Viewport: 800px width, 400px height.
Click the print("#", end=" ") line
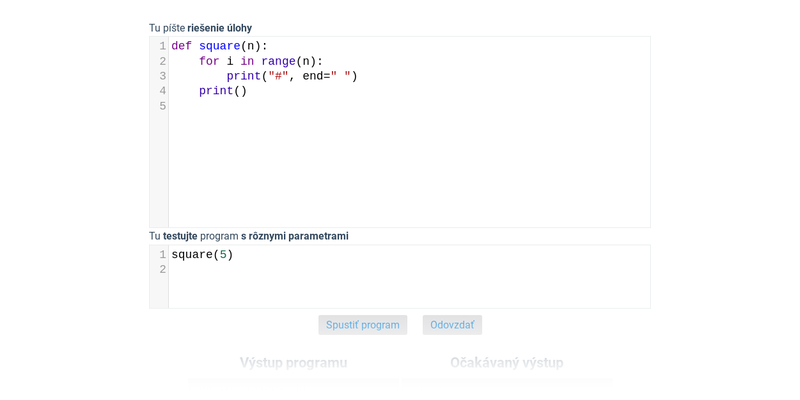tap(292, 76)
